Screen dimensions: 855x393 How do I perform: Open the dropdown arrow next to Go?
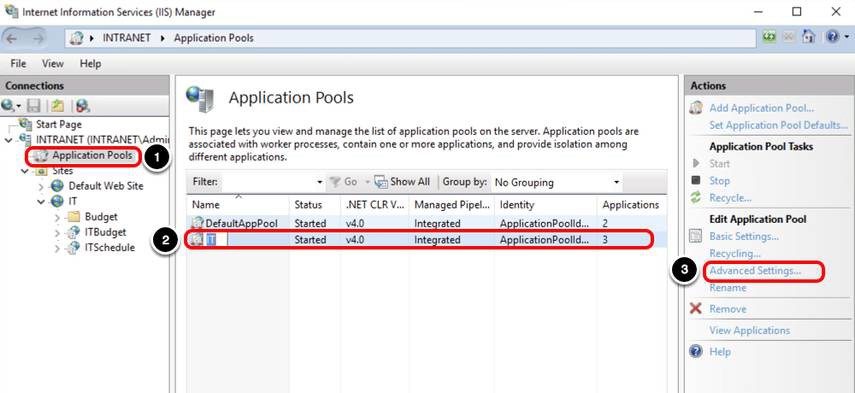click(368, 182)
